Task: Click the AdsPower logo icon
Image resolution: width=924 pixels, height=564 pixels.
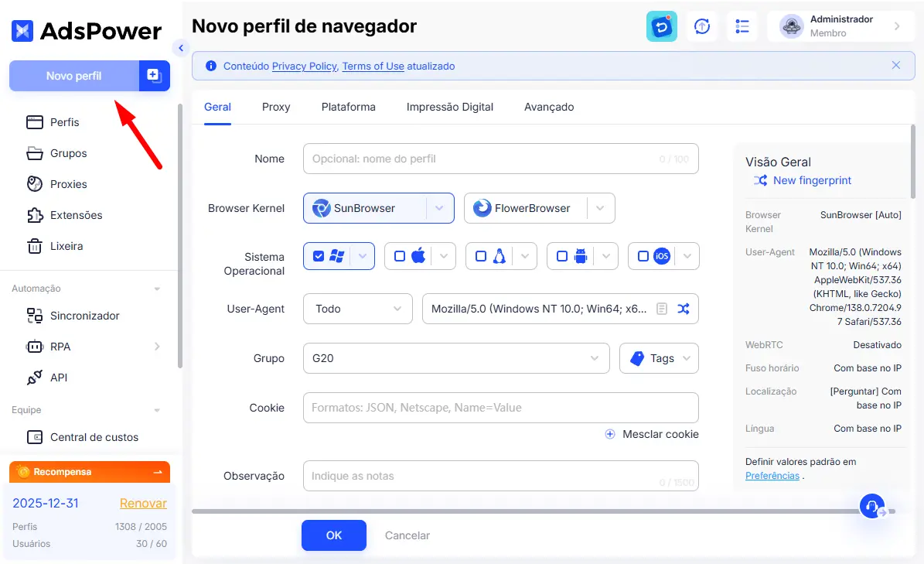Action: (22, 31)
